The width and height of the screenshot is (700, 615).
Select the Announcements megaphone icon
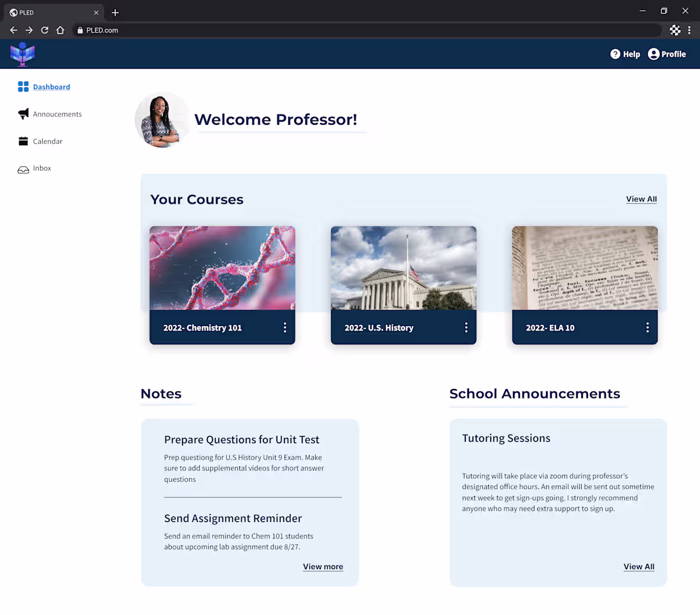(22, 114)
